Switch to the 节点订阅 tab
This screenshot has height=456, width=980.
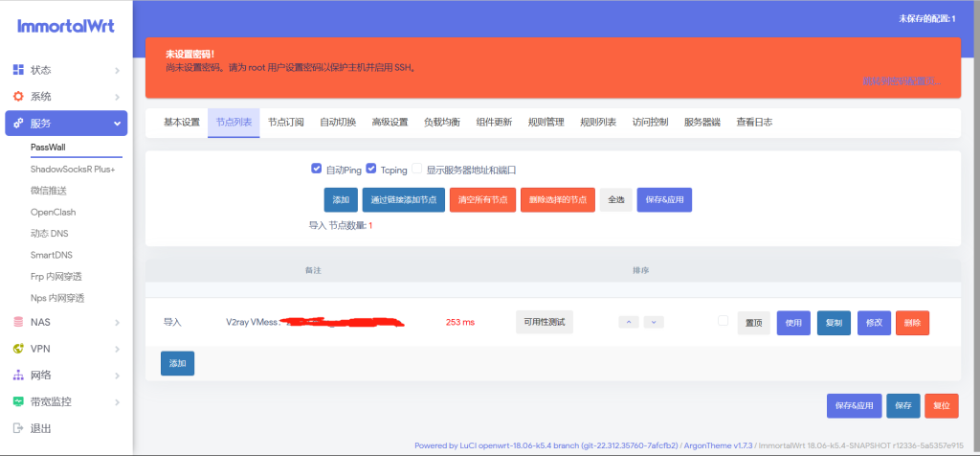tap(285, 123)
